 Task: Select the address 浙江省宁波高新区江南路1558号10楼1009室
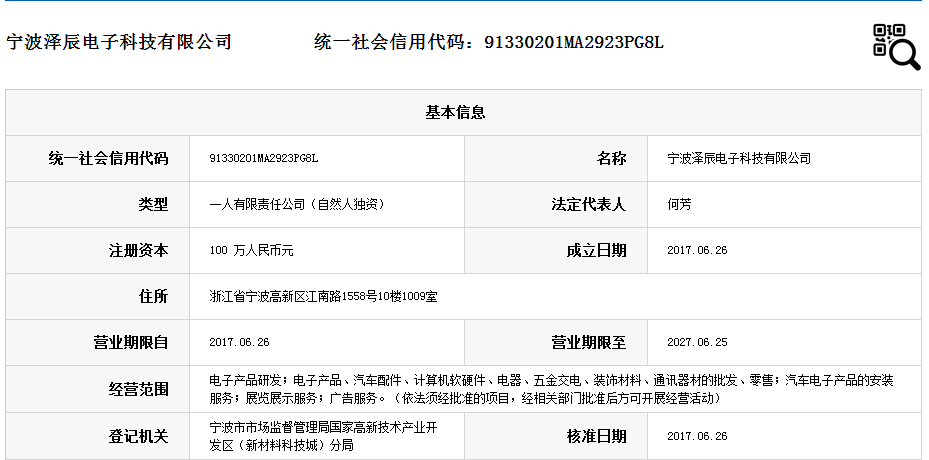[x=323, y=296]
